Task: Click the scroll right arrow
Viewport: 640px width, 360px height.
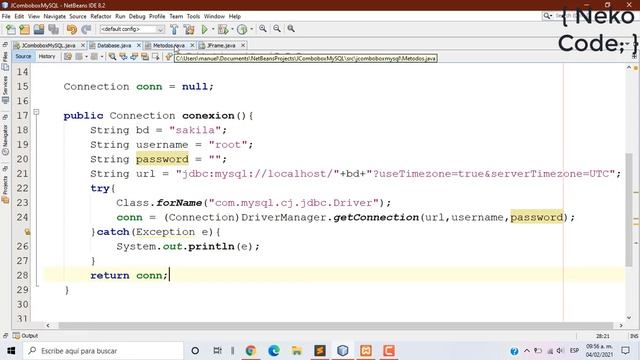Action: tap(621, 325)
